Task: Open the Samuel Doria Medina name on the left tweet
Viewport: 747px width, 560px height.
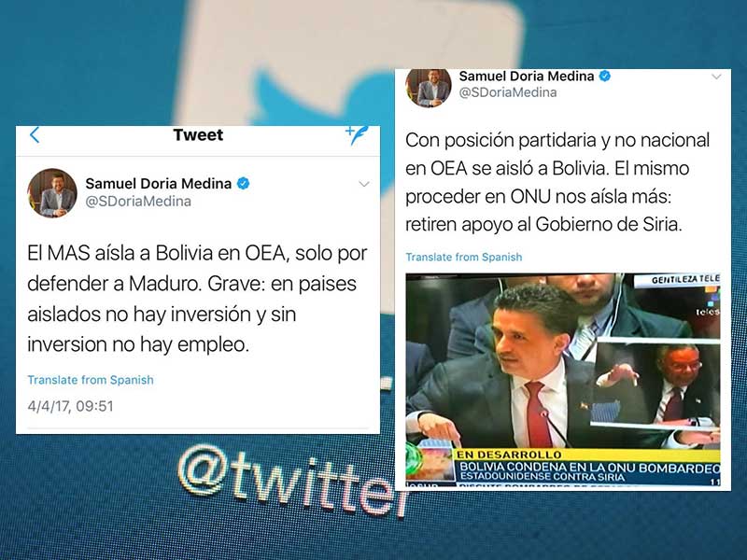Action: 158,183
